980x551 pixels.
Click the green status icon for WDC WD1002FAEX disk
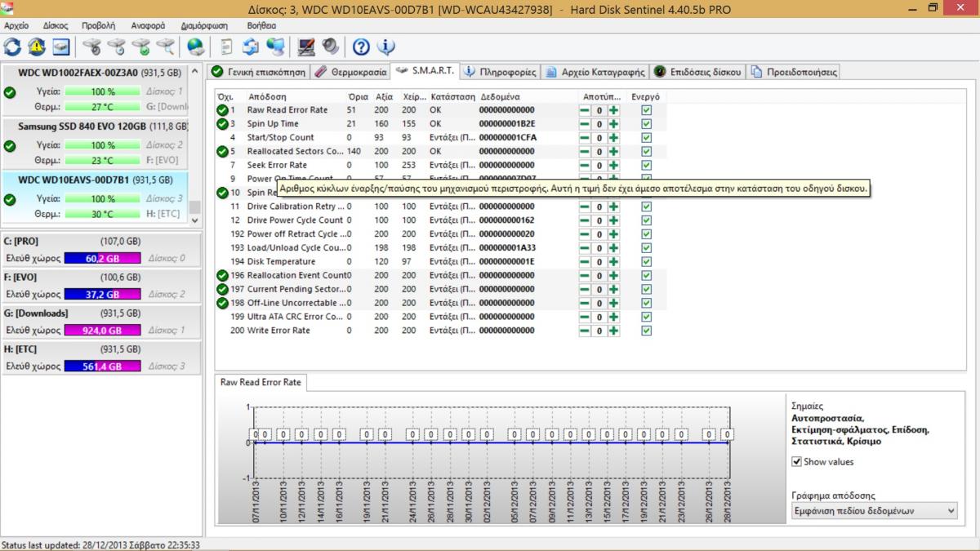coord(10,92)
